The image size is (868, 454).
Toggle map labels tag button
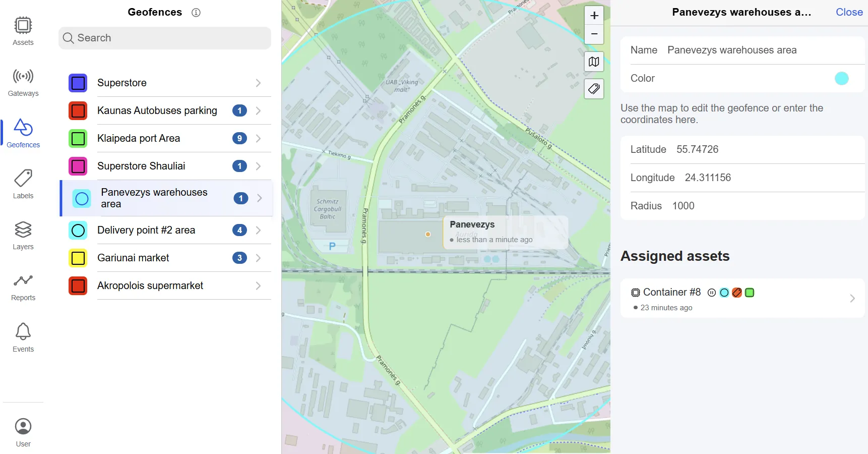pyautogui.click(x=594, y=89)
